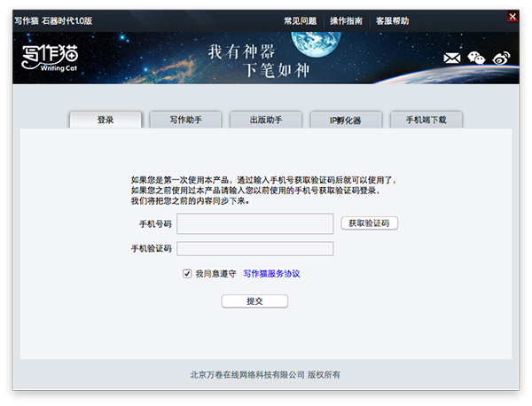The height and width of the screenshot is (406, 532).
Task: Go to the IP孵化器 tab
Action: tap(345, 120)
